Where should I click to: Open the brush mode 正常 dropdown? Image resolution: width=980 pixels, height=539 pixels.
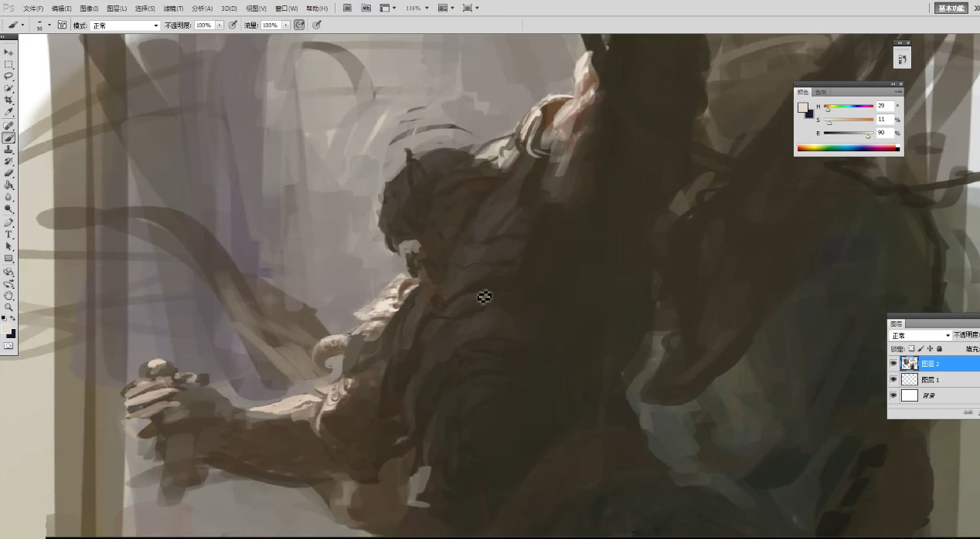tap(125, 25)
